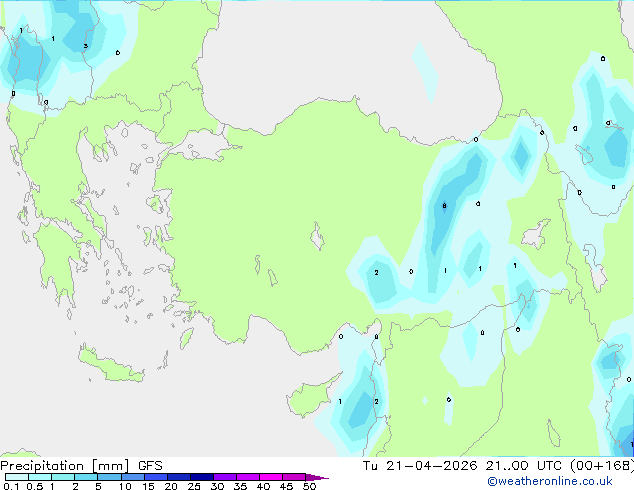Click the '50' legend scale label
634x490 pixels.
[309, 486]
